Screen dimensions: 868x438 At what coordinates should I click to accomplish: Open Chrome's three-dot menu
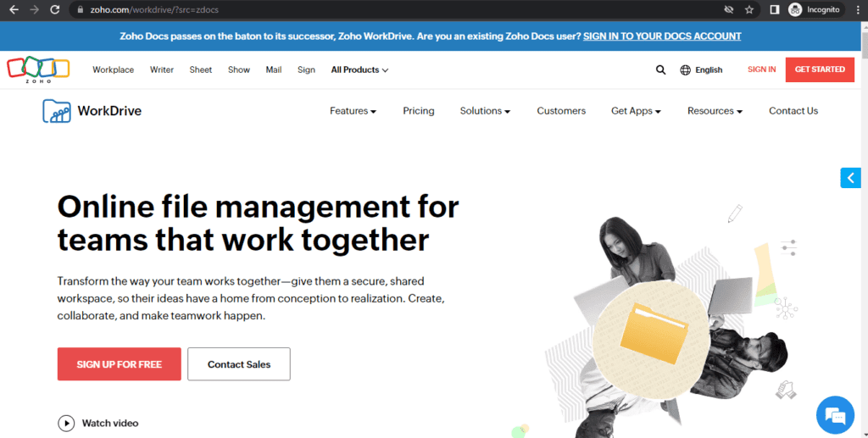(858, 9)
